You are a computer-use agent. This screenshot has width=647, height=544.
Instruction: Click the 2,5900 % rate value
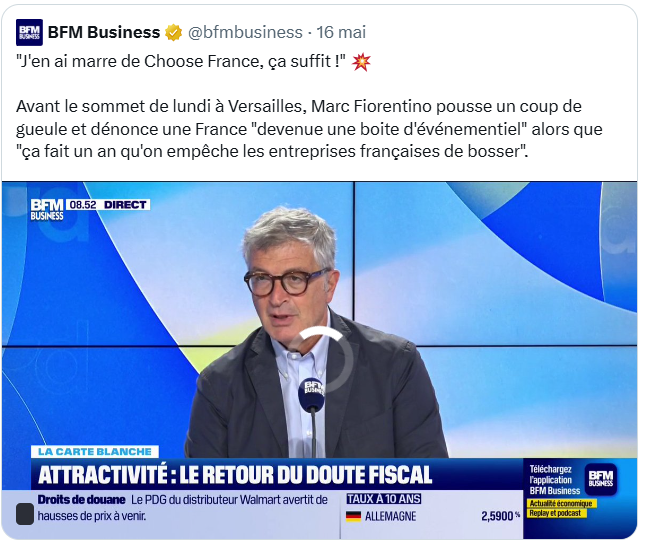tap(500, 516)
